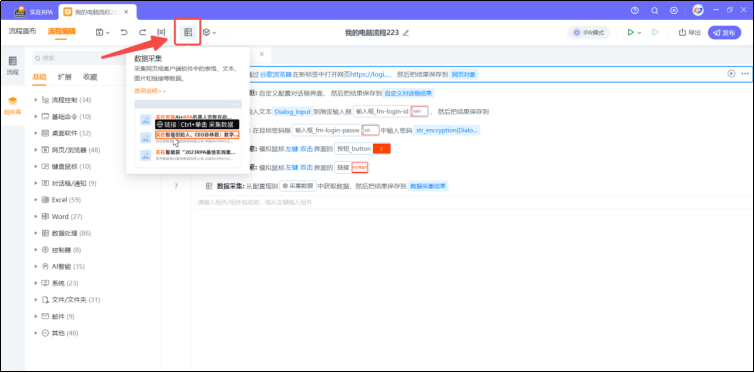Click the 自定义对话框结果 variable chip

[409, 93]
